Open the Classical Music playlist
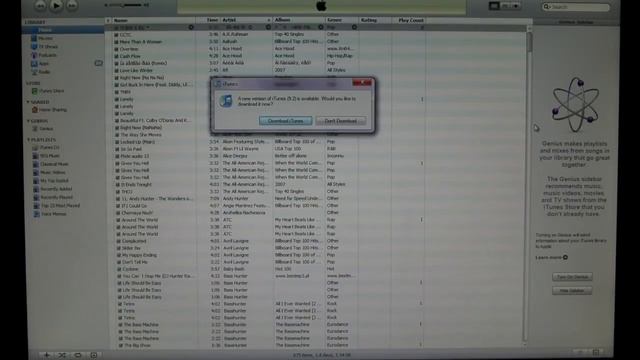The height and width of the screenshot is (360, 640). click(x=54, y=164)
